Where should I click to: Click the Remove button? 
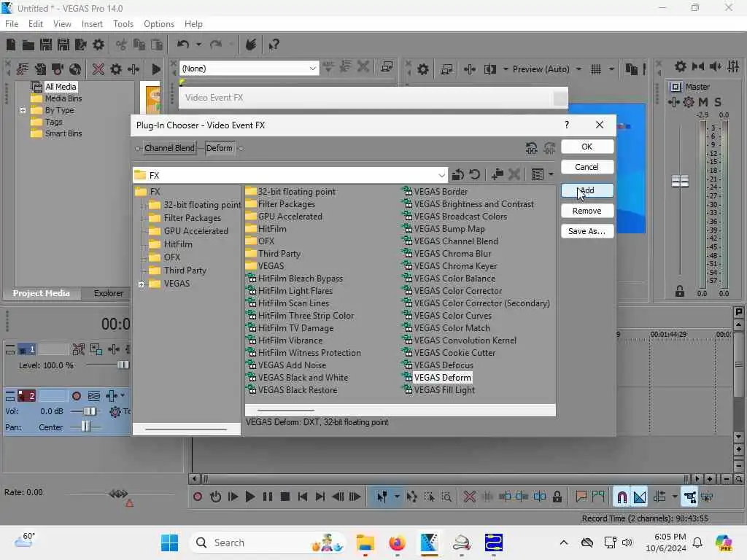coord(587,211)
